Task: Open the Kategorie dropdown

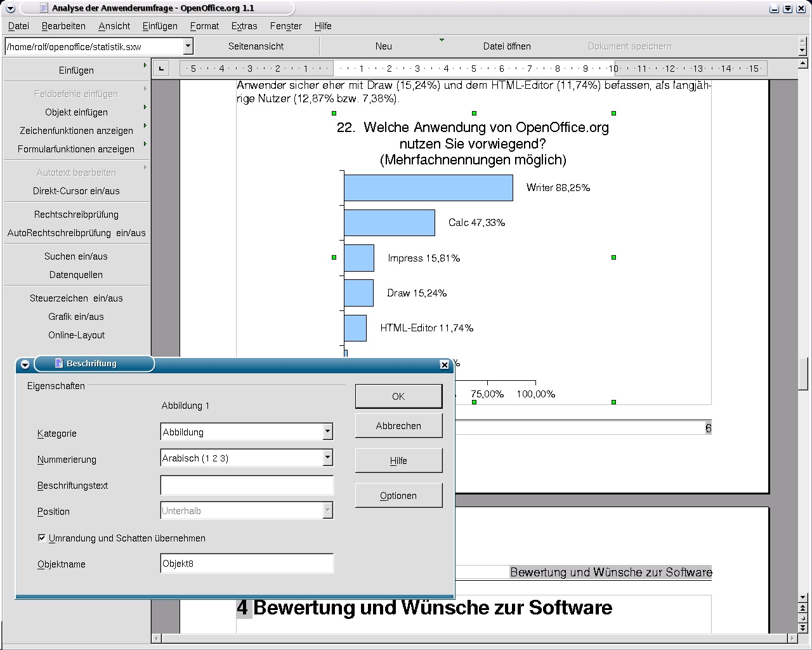Action: [x=327, y=432]
